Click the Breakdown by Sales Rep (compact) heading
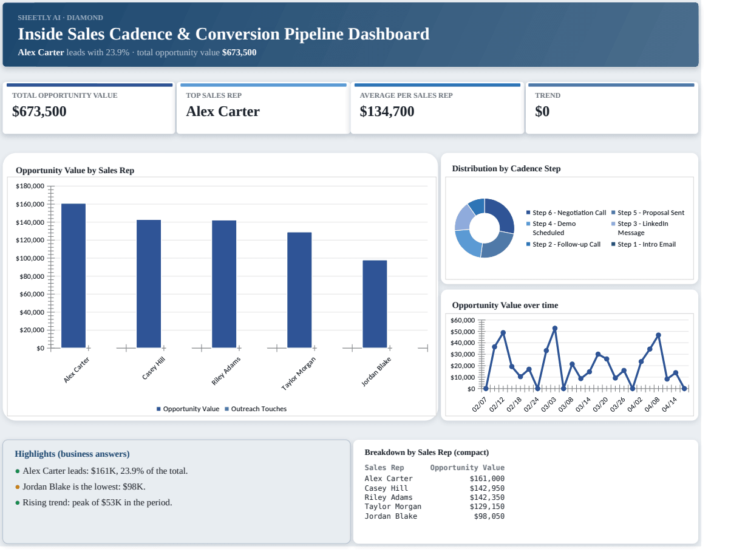The image size is (745, 560). 427,452
